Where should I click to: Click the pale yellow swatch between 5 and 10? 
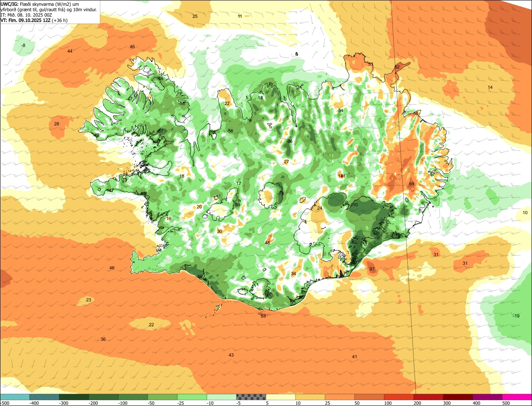(x=281, y=397)
